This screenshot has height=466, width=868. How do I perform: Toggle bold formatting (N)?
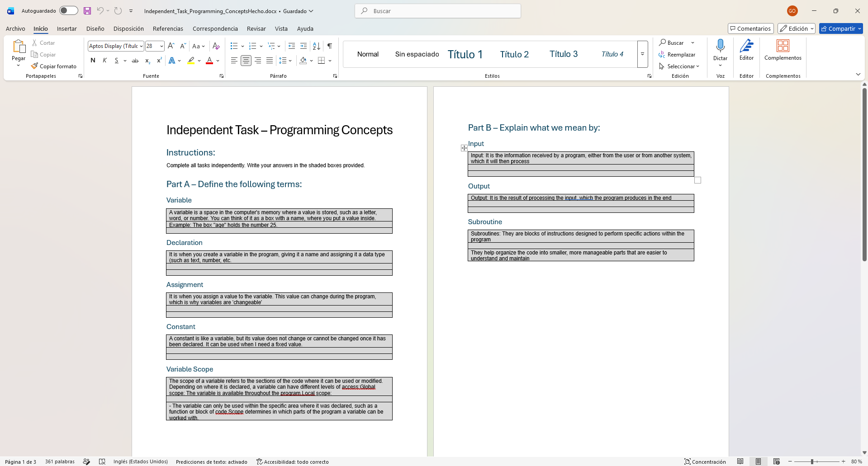pyautogui.click(x=93, y=61)
